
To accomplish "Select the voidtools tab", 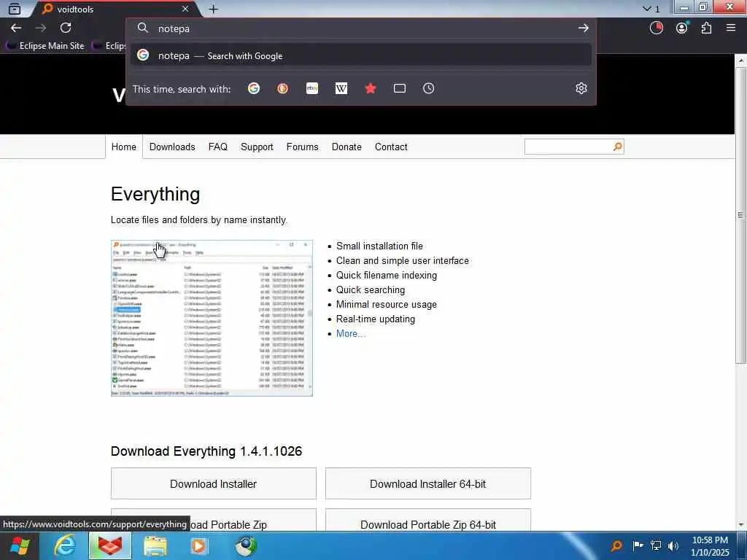I will (116, 9).
